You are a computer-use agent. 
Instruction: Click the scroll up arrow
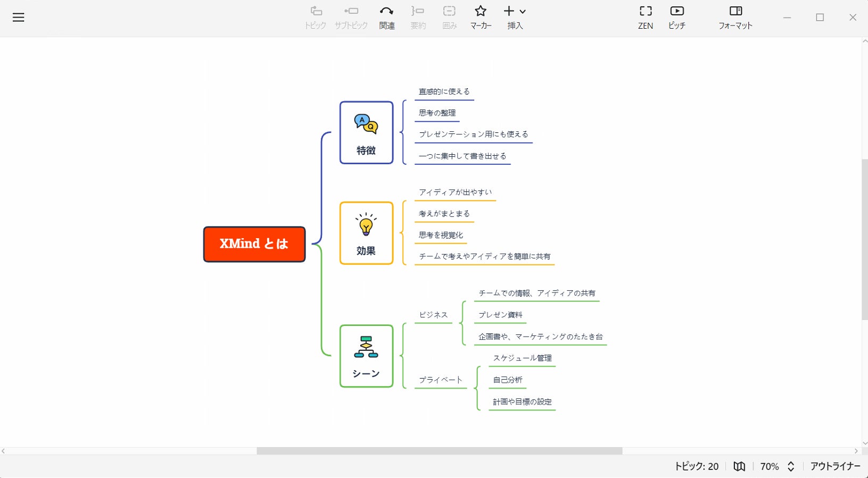[864, 41]
